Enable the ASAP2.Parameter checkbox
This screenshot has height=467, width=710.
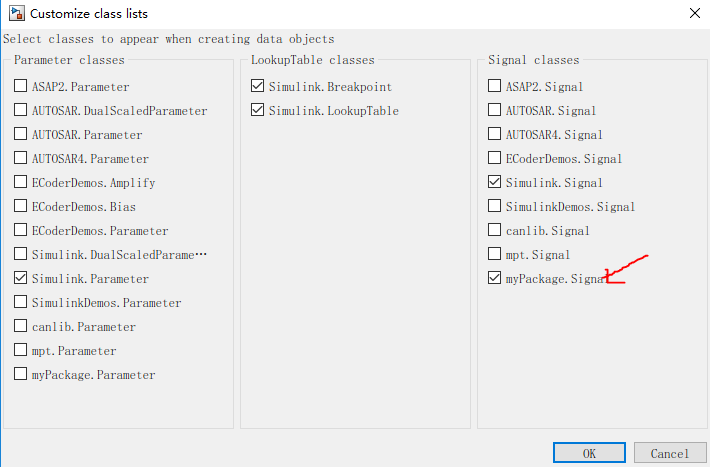21,87
